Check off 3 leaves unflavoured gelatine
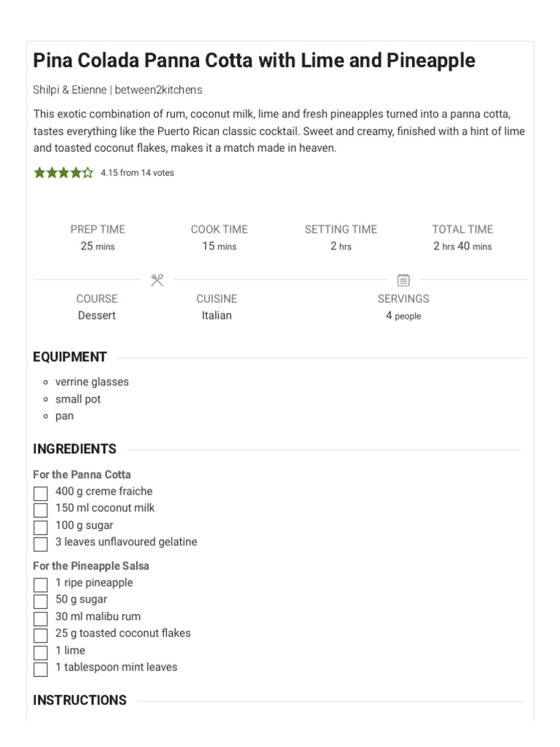The image size is (560, 747). point(41,544)
